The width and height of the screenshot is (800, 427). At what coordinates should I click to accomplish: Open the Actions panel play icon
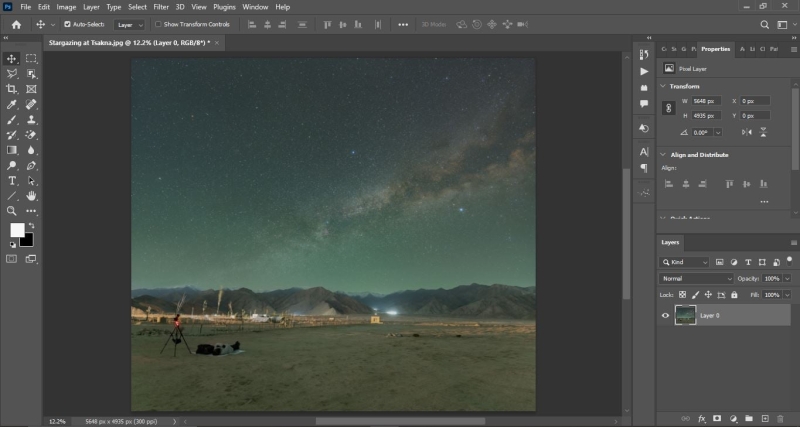click(644, 71)
